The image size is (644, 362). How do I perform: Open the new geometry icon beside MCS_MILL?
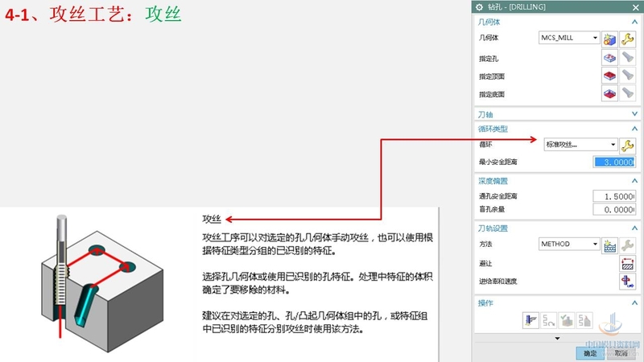(610, 39)
